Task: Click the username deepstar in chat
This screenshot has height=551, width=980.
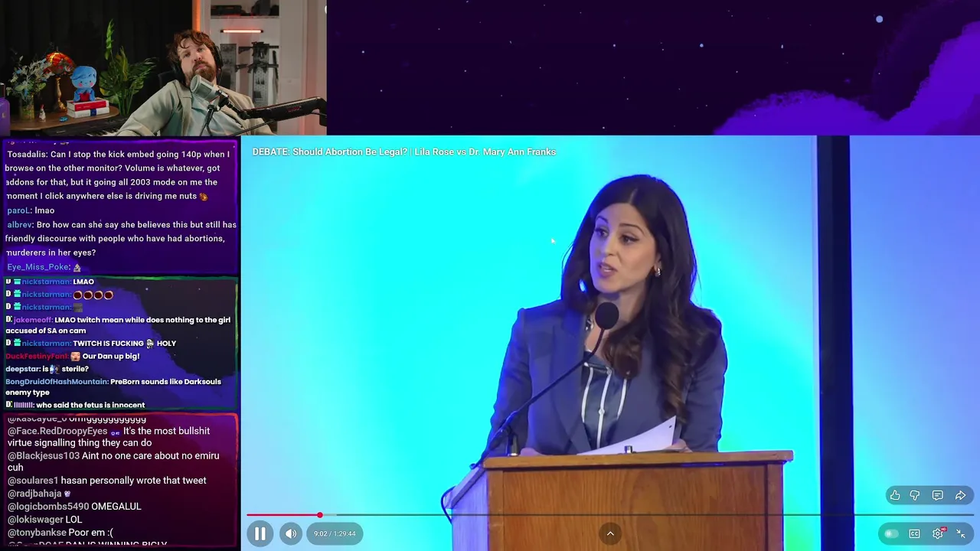Action: click(x=22, y=369)
